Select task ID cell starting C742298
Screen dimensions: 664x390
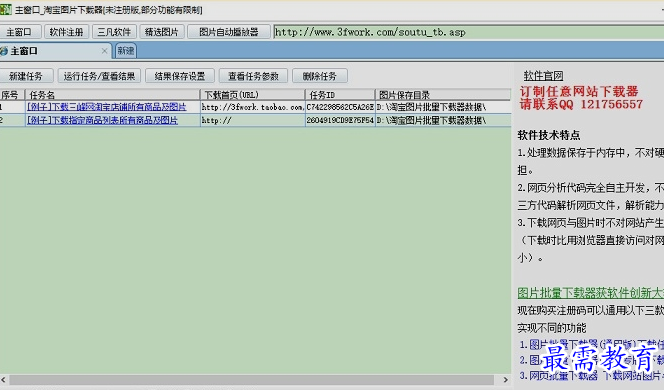[340, 107]
